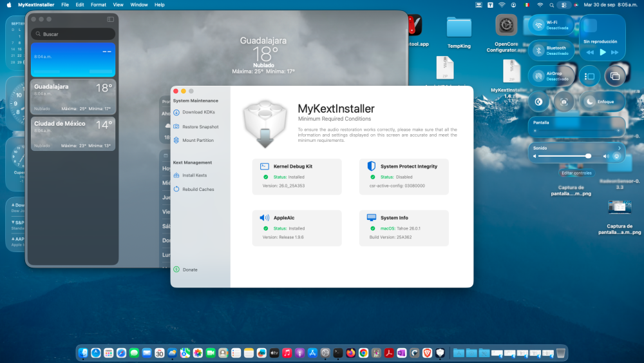Toggle Stage Manager in Control Center
Viewport: 644px width, 363px height.
[x=589, y=77]
